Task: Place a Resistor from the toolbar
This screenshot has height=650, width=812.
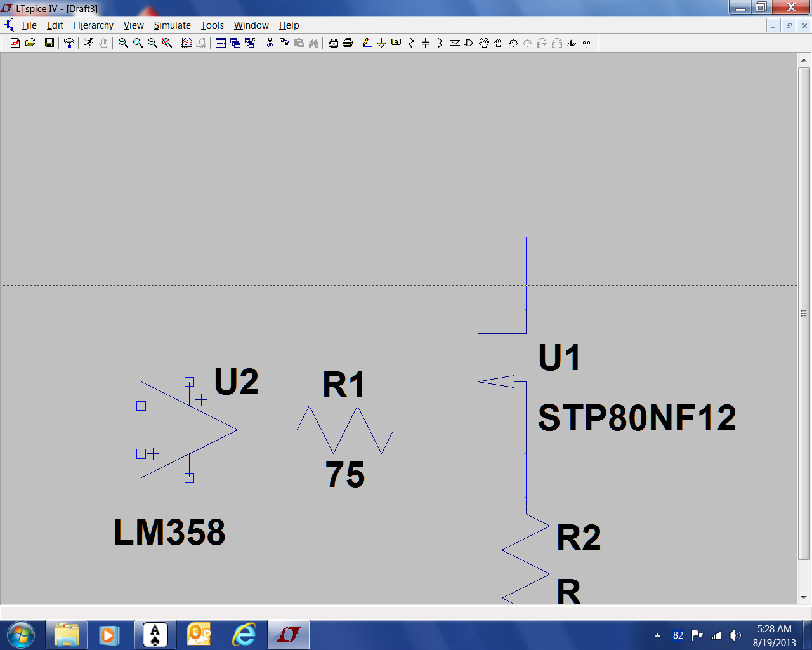Action: pyautogui.click(x=411, y=43)
